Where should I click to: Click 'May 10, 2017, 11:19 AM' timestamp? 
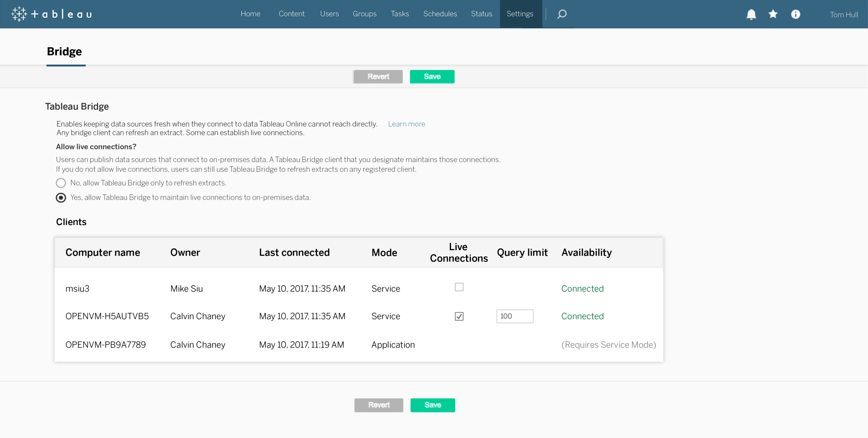(x=302, y=345)
